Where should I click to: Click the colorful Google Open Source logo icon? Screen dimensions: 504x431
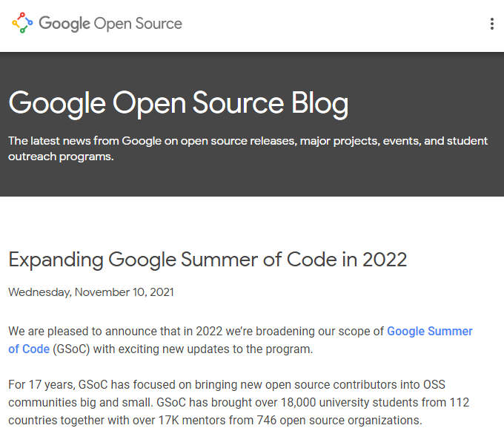[22, 24]
